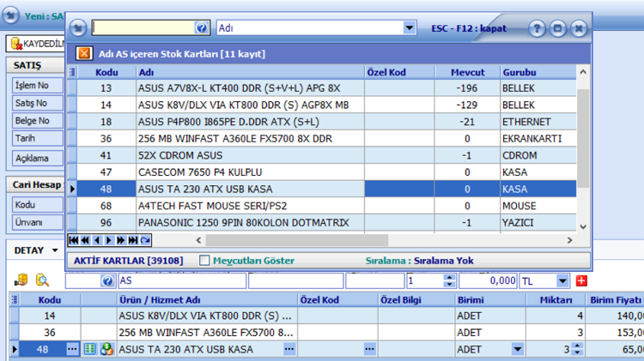This screenshot has width=644, height=361.
Task: Open the TL currency dropdown
Action: tap(562, 281)
